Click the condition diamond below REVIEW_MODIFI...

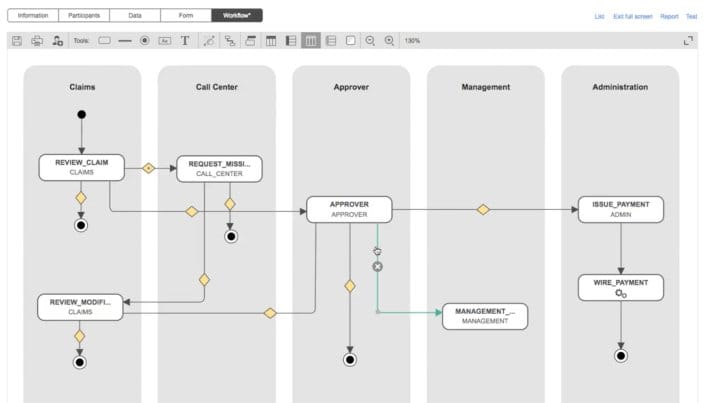pos(80,336)
